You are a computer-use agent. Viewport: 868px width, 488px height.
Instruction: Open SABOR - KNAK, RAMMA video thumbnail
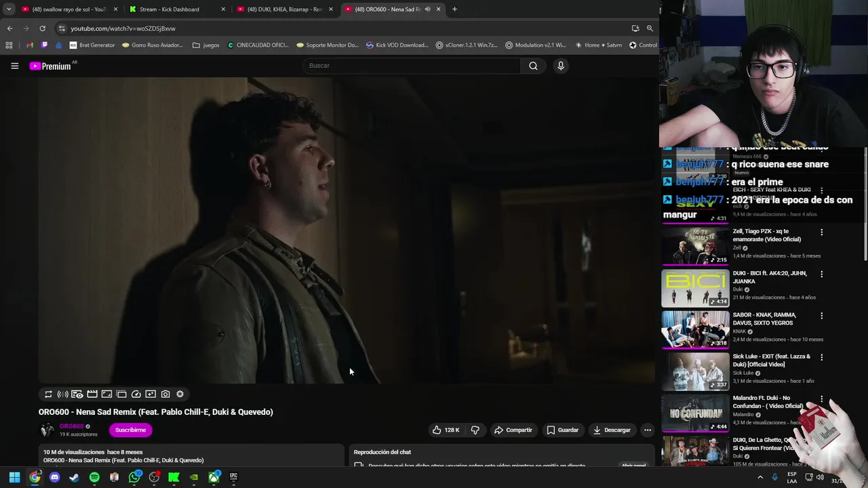[695, 329]
